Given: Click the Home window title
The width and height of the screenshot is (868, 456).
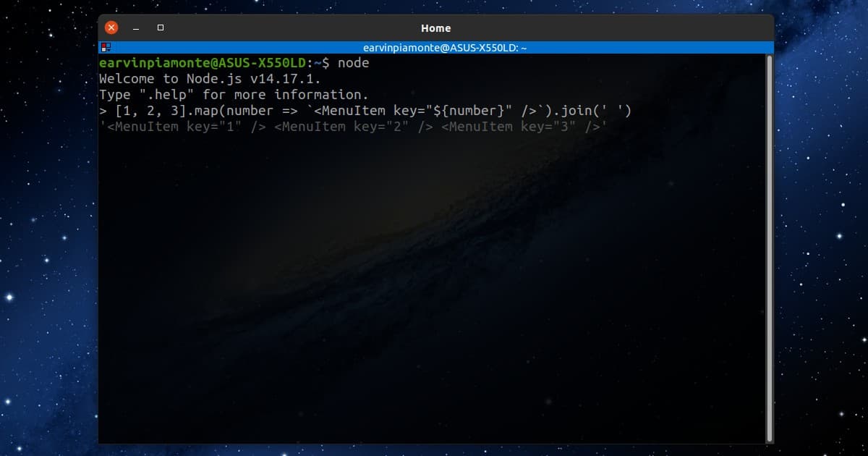Looking at the screenshot, I should click(435, 28).
